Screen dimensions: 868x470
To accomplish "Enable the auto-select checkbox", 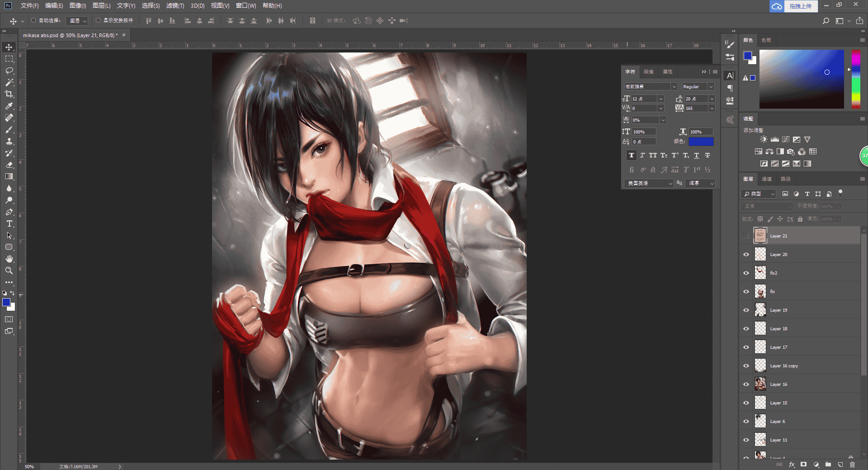I will coord(33,20).
